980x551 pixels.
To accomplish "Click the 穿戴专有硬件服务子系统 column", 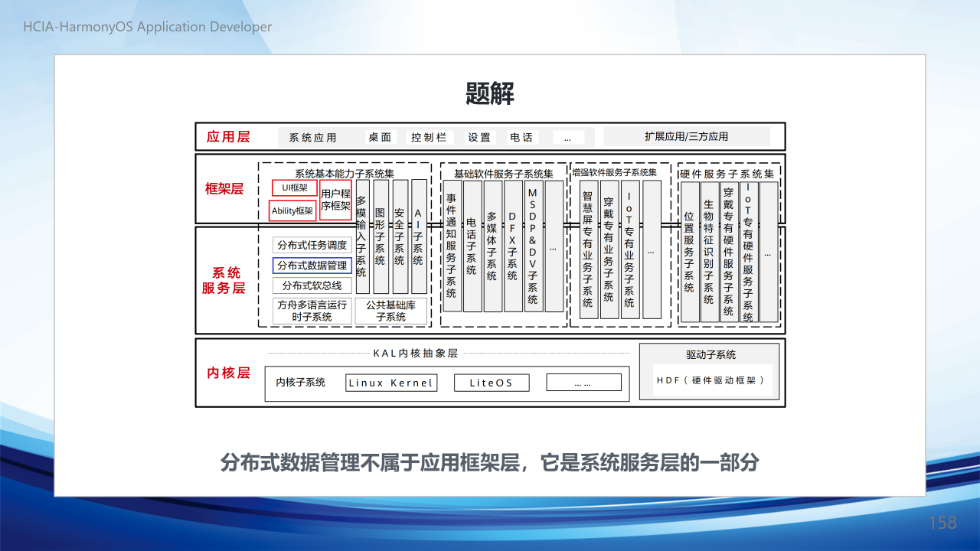I will click(x=730, y=252).
